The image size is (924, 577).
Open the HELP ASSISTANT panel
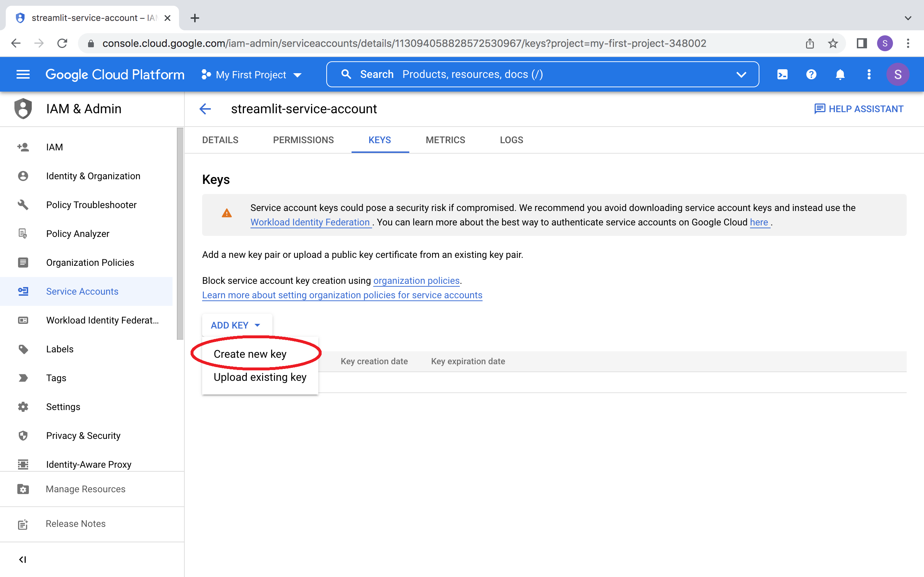pyautogui.click(x=859, y=109)
